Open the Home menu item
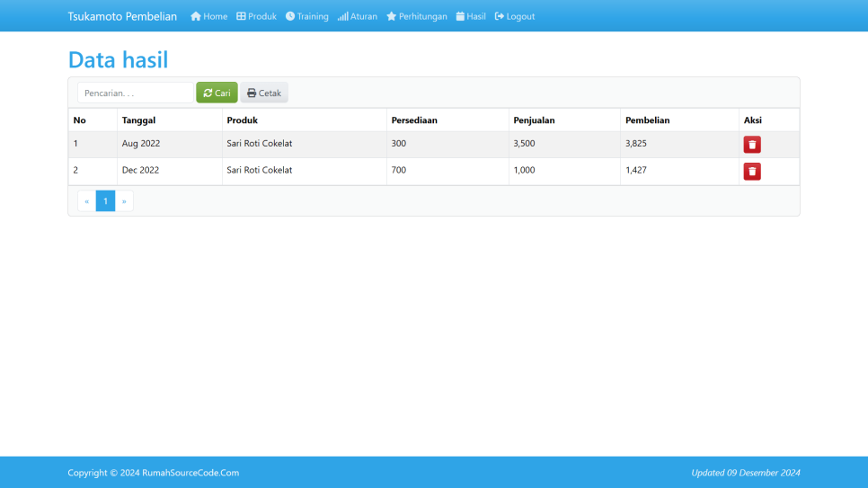 pyautogui.click(x=208, y=16)
